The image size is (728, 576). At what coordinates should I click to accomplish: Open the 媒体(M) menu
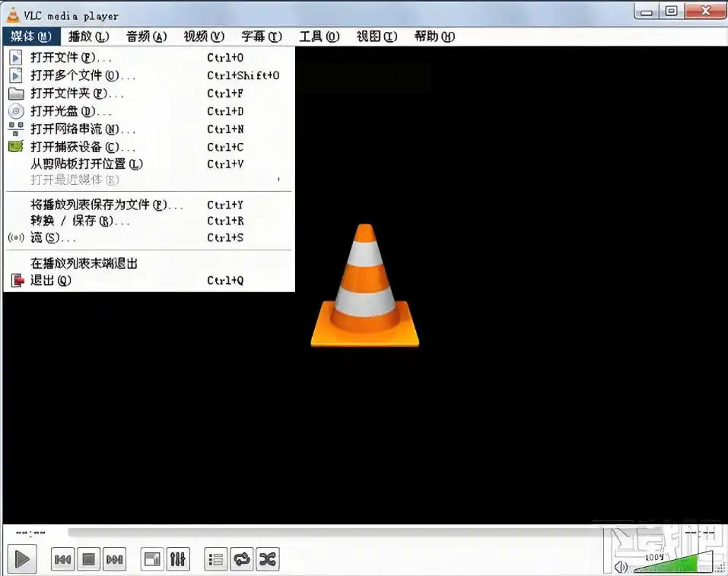31,37
